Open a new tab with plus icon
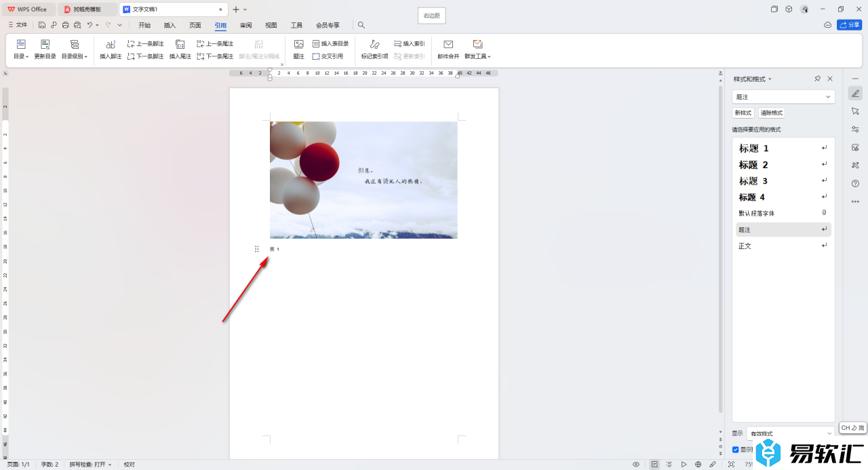The height and width of the screenshot is (470, 868). pyautogui.click(x=236, y=9)
